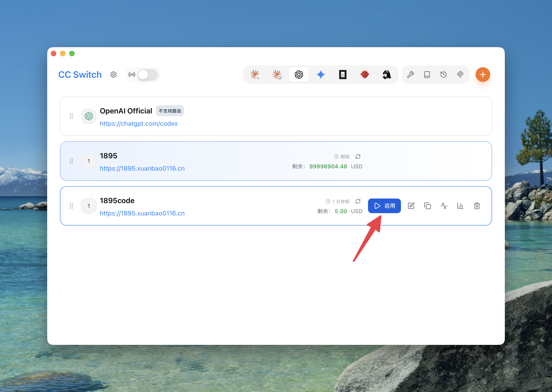Select the black-haired avatar app tab

[x=387, y=75]
